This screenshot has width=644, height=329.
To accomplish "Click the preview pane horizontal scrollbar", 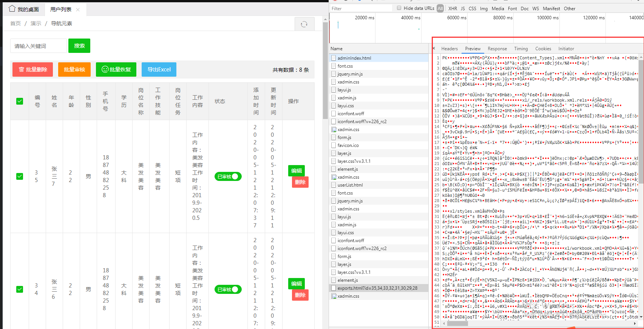I will 457,323.
